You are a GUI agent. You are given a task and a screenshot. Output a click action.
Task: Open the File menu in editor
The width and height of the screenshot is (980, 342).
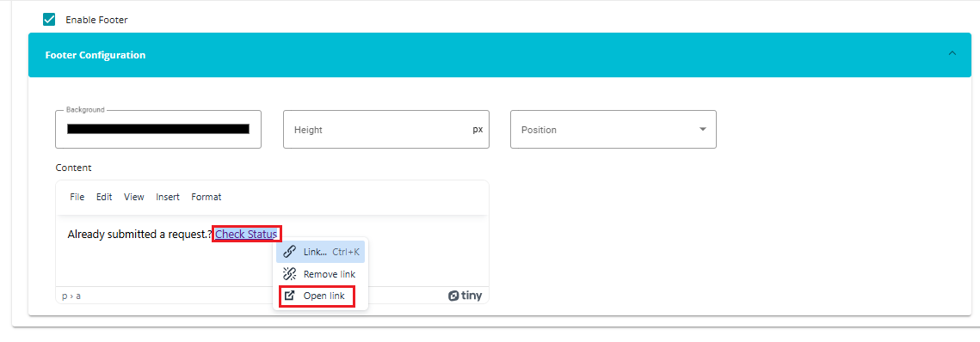pos(77,197)
